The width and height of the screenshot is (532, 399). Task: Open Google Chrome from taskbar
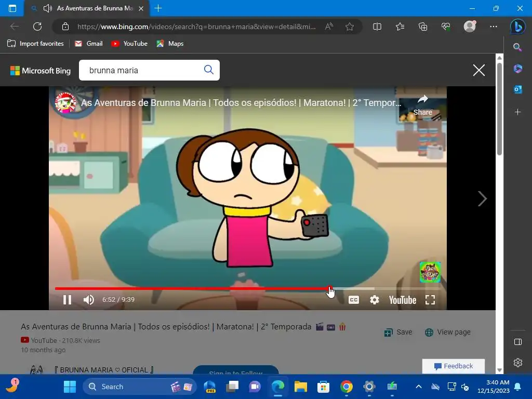tap(346, 387)
